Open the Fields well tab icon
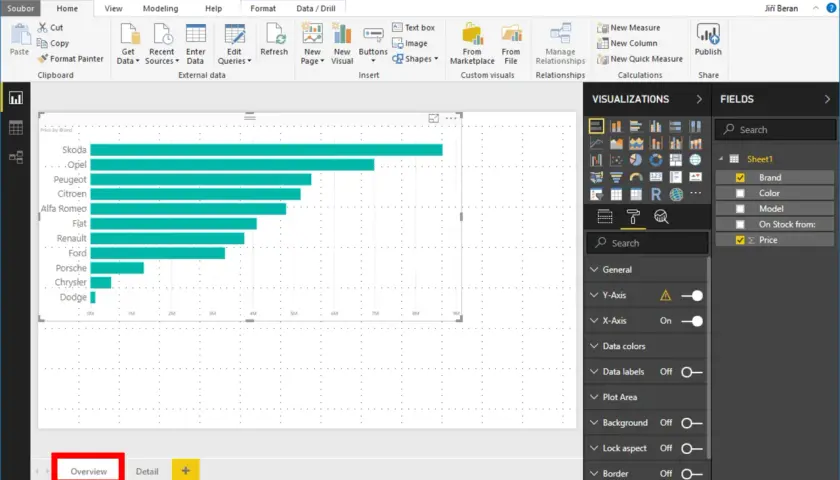Screen dimensions: 840x480 tap(605, 216)
